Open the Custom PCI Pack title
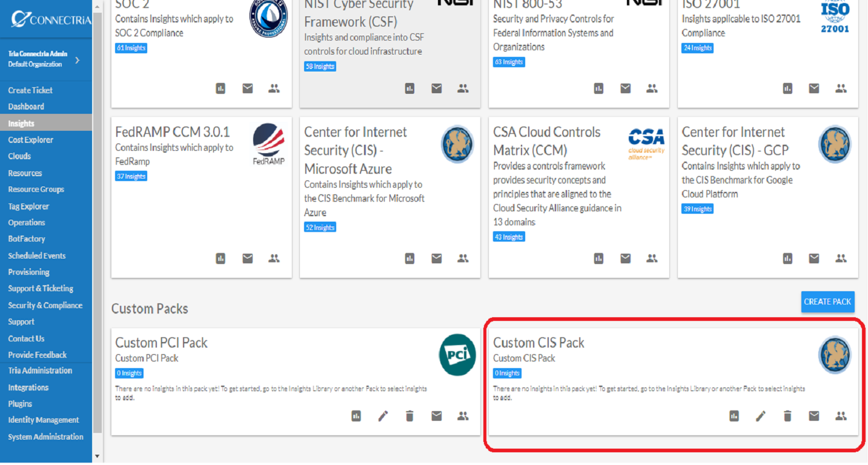 pyautogui.click(x=162, y=343)
